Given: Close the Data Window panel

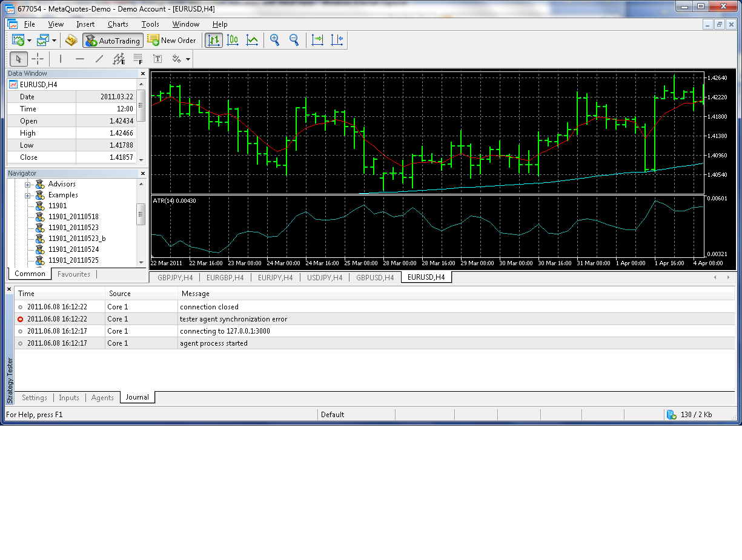Looking at the screenshot, I should click(143, 73).
